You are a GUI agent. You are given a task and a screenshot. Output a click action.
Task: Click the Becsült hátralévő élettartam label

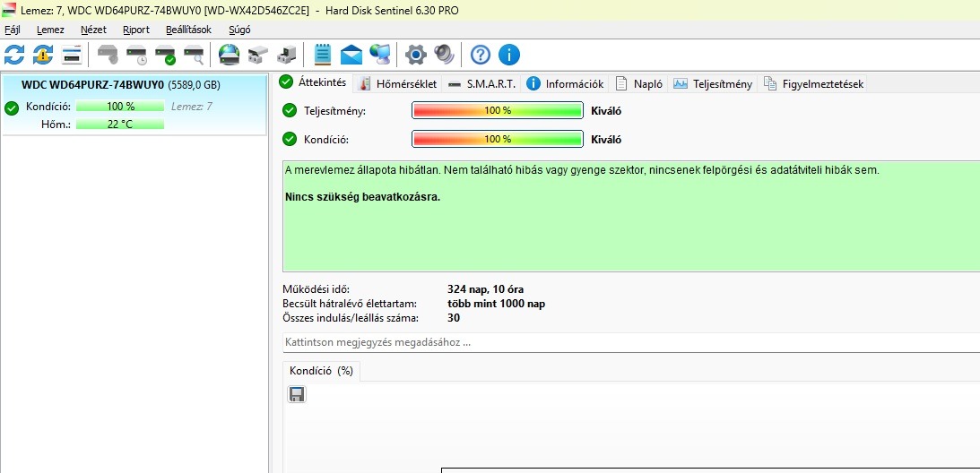tap(350, 304)
